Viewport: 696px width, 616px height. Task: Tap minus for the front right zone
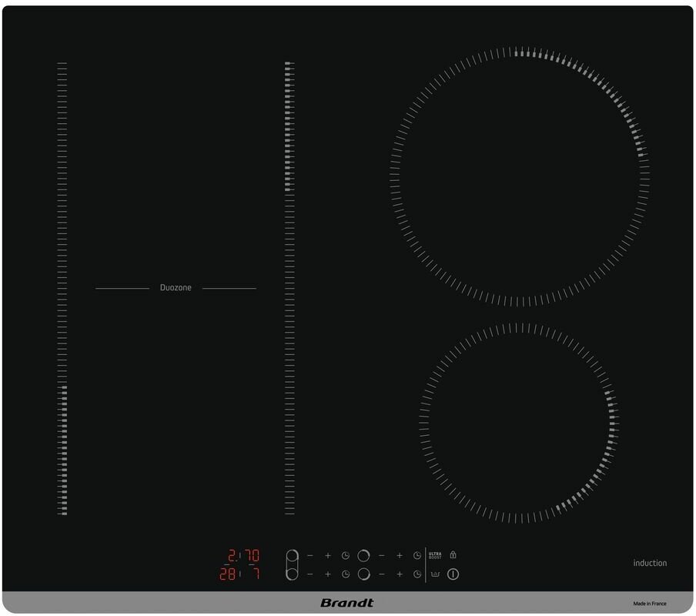pos(382,574)
